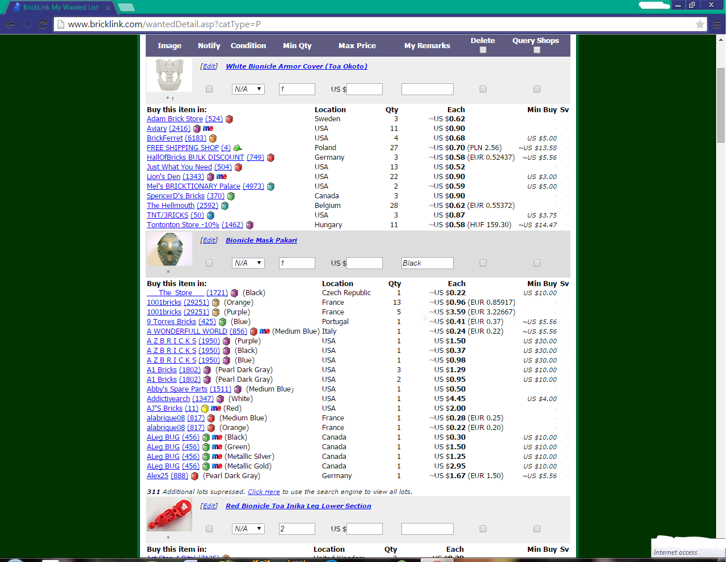Image resolution: width=728 pixels, height=562 pixels.
Task: Click the purple store icon beside Tontonton Store
Action: click(x=250, y=225)
